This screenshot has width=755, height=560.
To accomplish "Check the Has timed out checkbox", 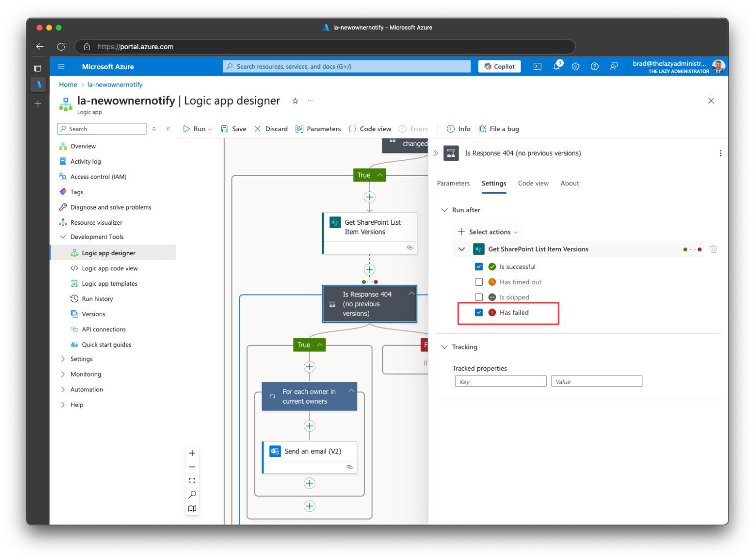I will 479,282.
